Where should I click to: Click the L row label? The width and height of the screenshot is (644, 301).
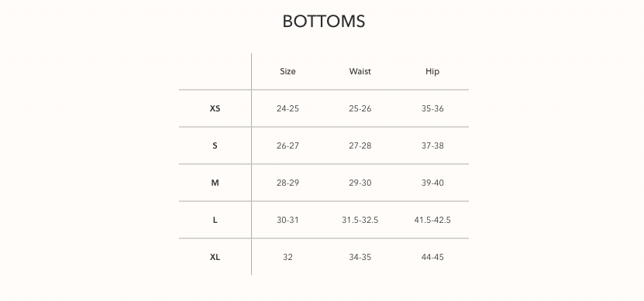[x=215, y=221]
